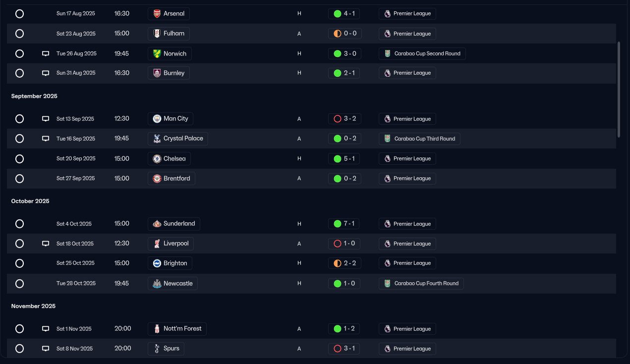Viewport: 630px width, 364px height.
Task: Click the TV broadcast icon for Burnley match
Action: point(46,73)
